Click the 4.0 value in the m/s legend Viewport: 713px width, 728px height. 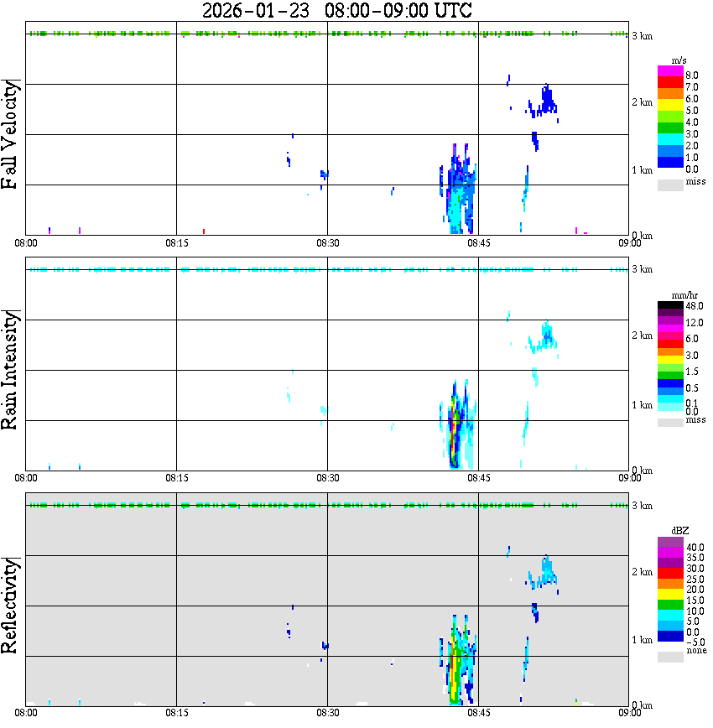(692, 122)
